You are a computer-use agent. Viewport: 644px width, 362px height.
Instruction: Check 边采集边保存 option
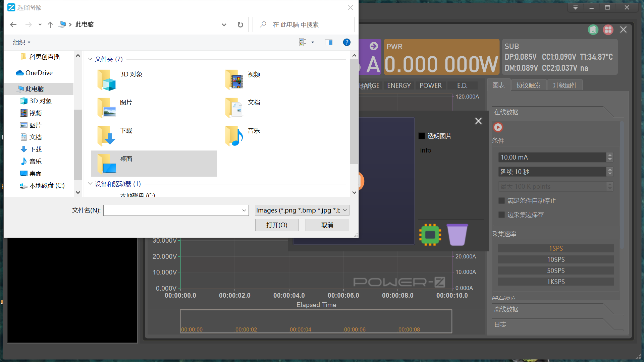coord(502,215)
